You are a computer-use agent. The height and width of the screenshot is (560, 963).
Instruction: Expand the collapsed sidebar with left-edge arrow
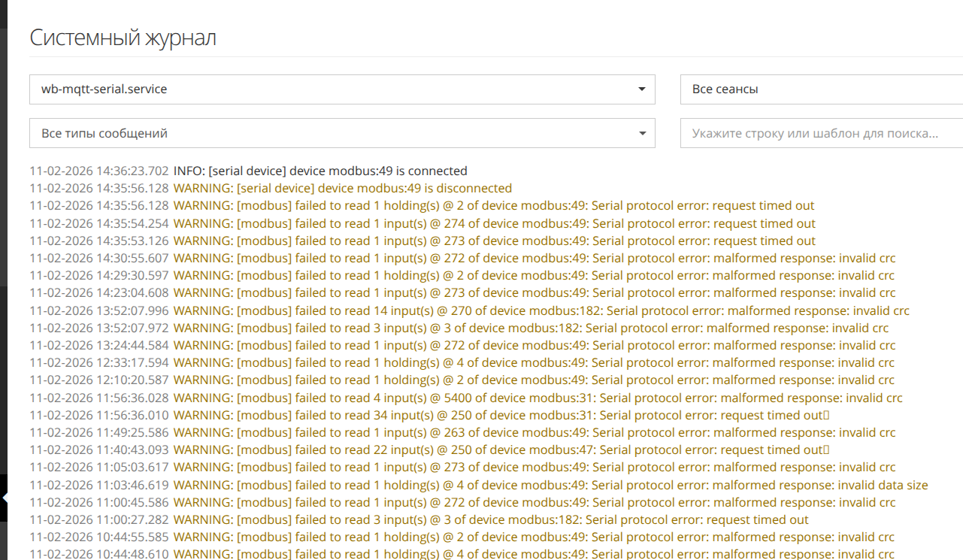pyautogui.click(x=4, y=498)
